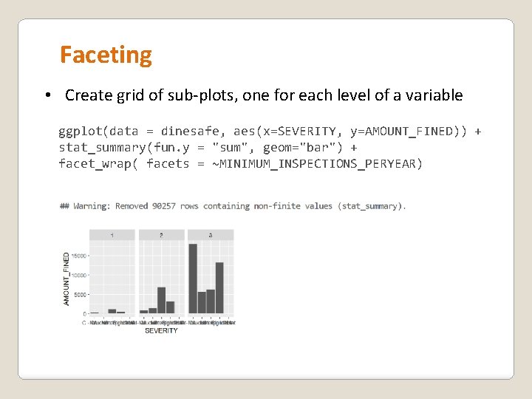Image resolution: width=532 pixels, height=399 pixels.
Task: Click the 15000 y-axis tick label
Action: point(79,256)
